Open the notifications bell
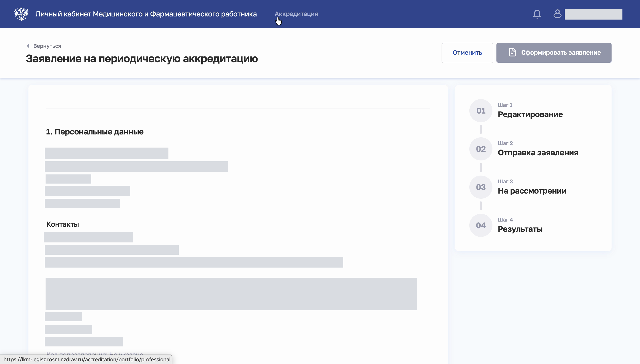This screenshot has height=364, width=640. (537, 14)
